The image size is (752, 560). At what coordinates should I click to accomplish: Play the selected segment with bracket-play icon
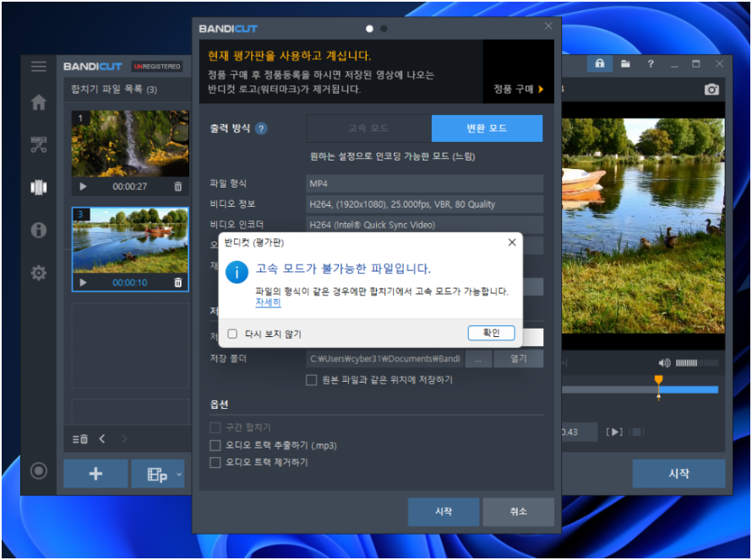pyautogui.click(x=614, y=432)
